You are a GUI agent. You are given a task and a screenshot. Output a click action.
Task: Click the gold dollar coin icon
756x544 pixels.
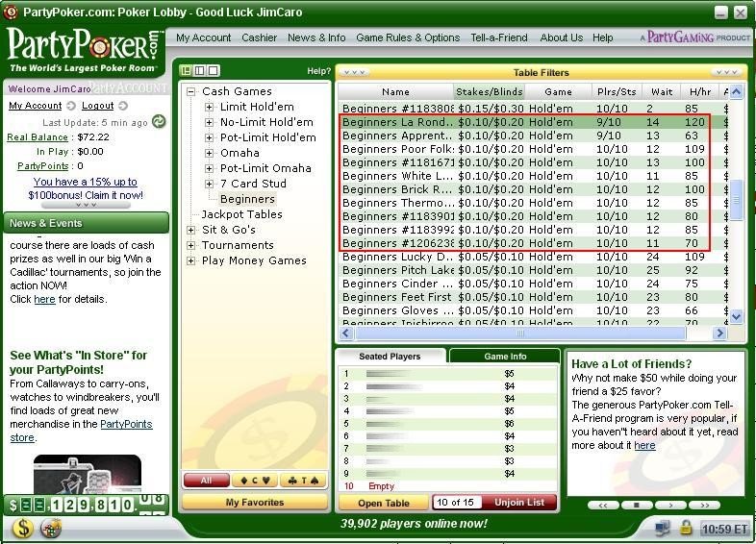(x=23, y=528)
